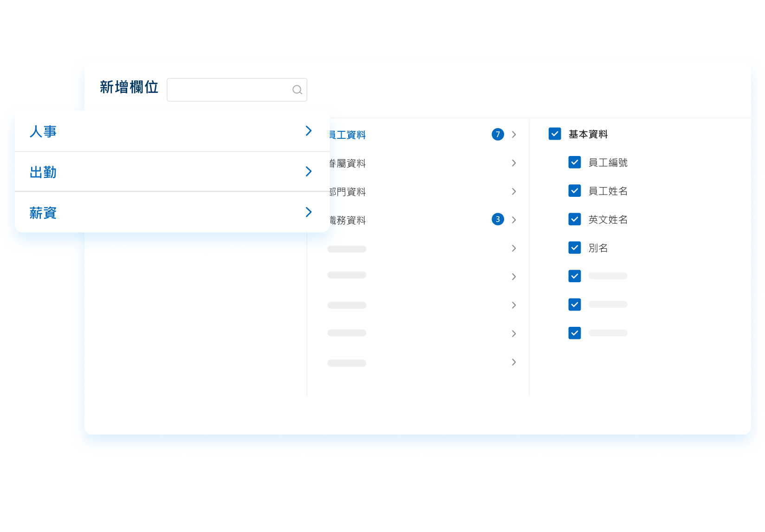Click the badge showing 7 on 員工資料
The width and height of the screenshot is (765, 532).
pos(498,134)
